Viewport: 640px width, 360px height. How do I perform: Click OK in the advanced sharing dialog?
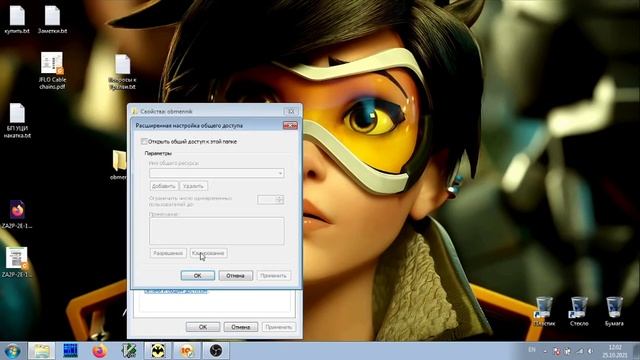[198, 276]
